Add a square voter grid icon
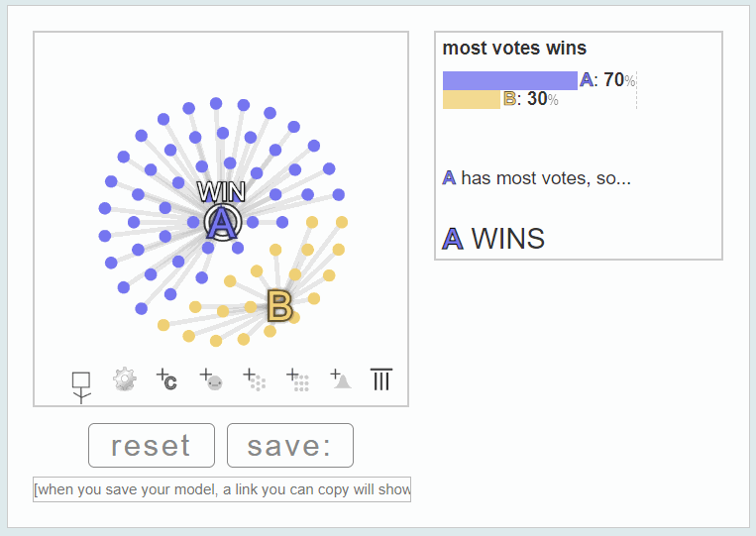The image size is (756, 536). 297,379
